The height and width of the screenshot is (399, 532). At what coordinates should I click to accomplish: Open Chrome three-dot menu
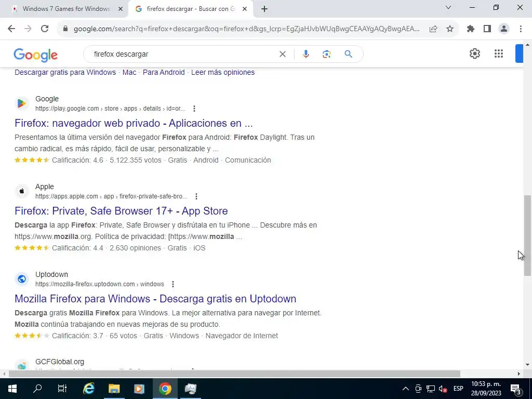pos(521,29)
